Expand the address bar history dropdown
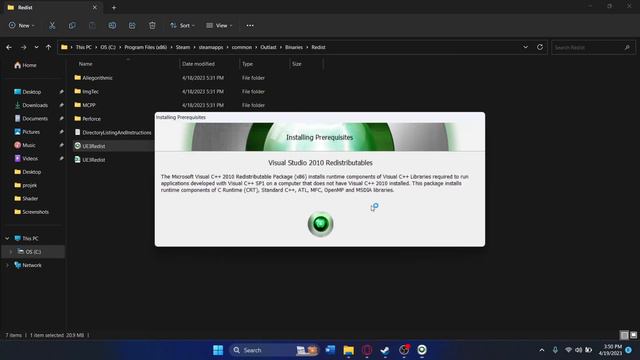The height and width of the screenshot is (360, 640). click(x=525, y=47)
